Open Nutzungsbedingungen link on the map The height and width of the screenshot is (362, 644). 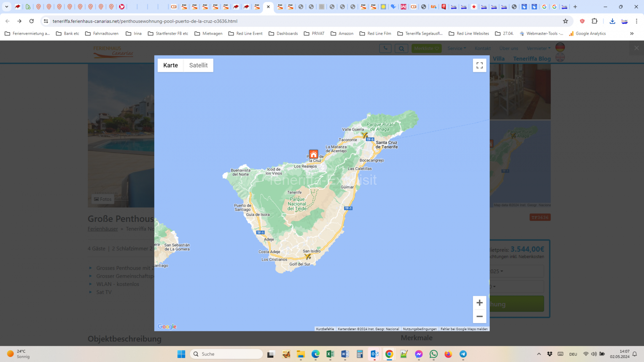pyautogui.click(x=420, y=329)
